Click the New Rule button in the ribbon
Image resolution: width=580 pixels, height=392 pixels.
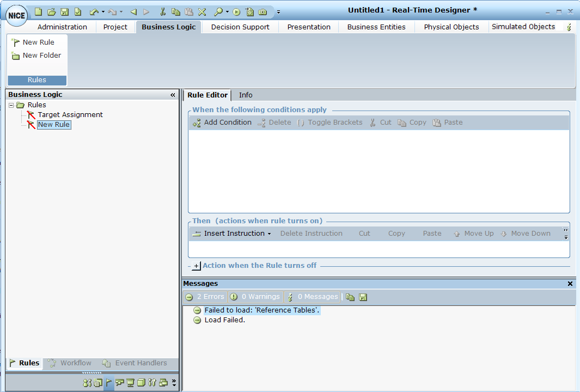[33, 42]
